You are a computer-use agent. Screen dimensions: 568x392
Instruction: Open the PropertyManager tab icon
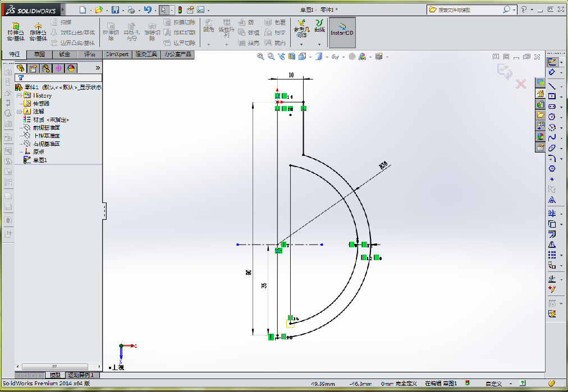tap(33, 68)
